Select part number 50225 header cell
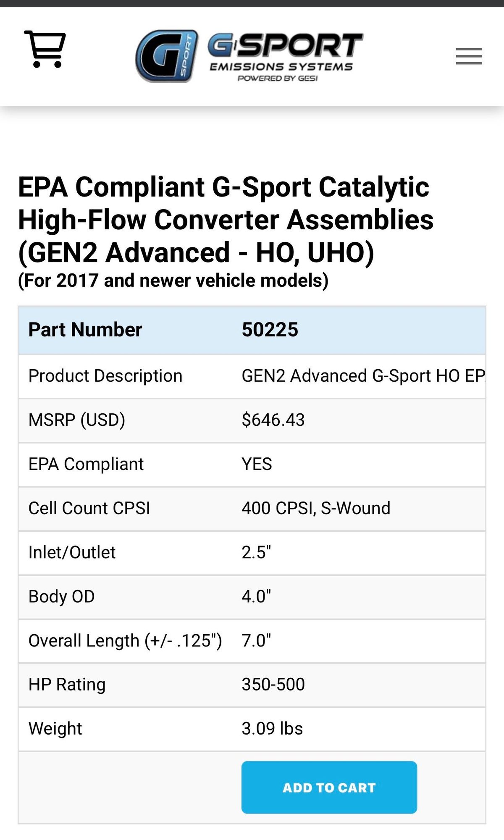Viewport: 504px width, 840px height. (270, 330)
